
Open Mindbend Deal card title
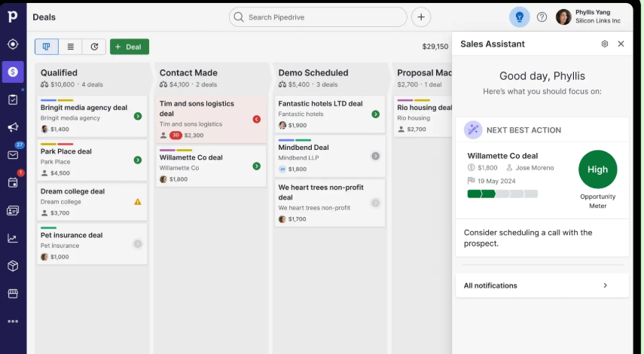(x=304, y=147)
